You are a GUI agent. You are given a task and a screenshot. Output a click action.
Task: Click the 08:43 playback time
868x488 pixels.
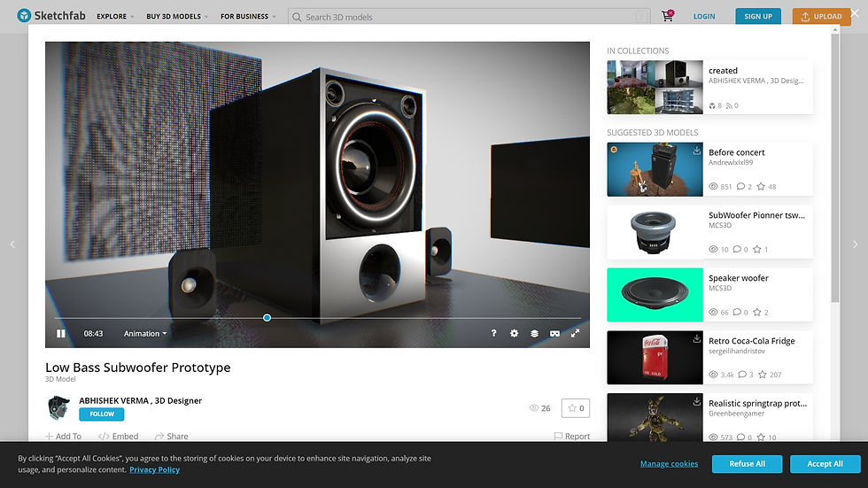point(93,334)
